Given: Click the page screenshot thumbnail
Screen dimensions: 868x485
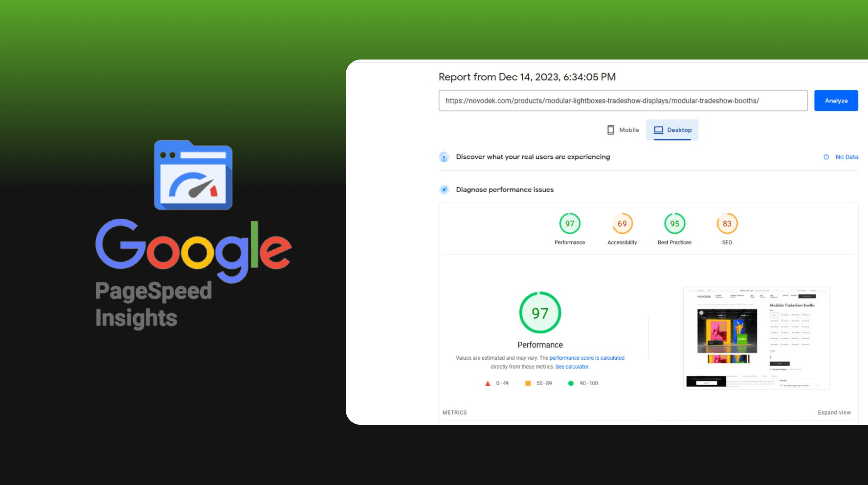Looking at the screenshot, I should click(756, 338).
